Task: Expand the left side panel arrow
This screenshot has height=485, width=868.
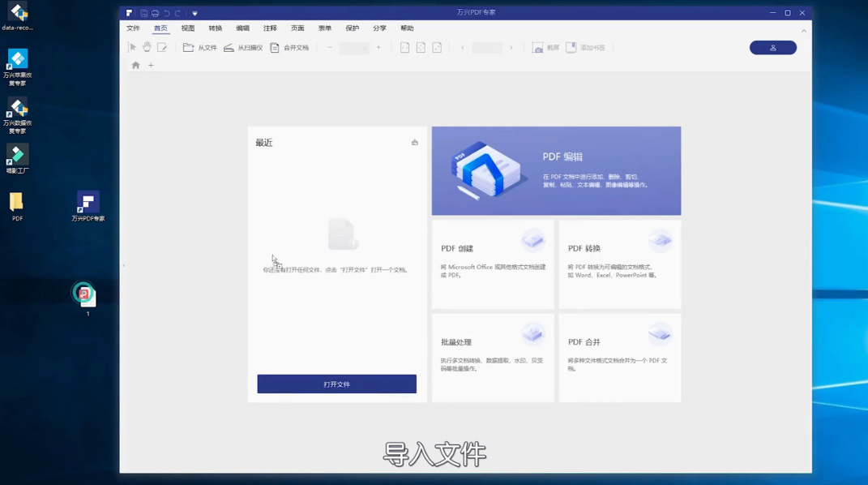Action: coord(123,266)
